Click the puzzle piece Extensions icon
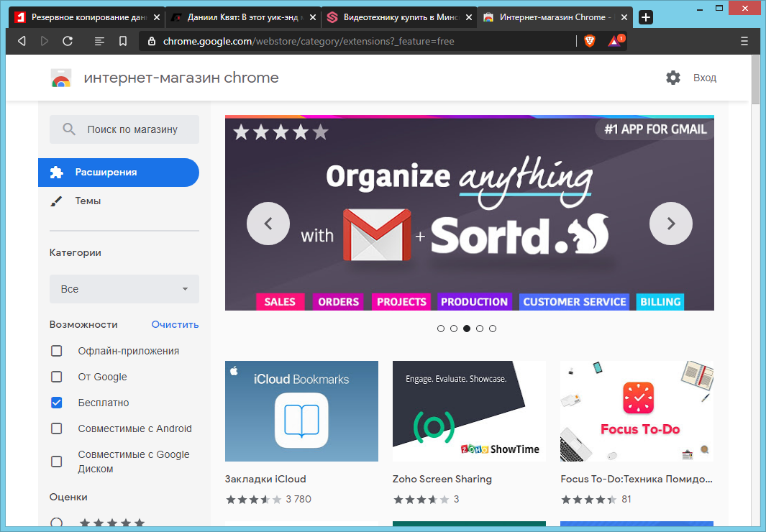The width and height of the screenshot is (766, 532). (57, 173)
